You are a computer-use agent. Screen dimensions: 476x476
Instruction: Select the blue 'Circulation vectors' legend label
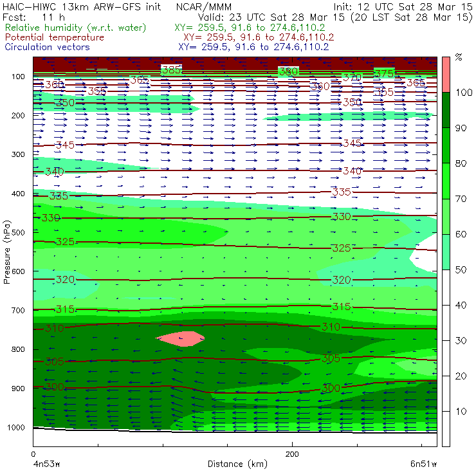click(x=48, y=47)
